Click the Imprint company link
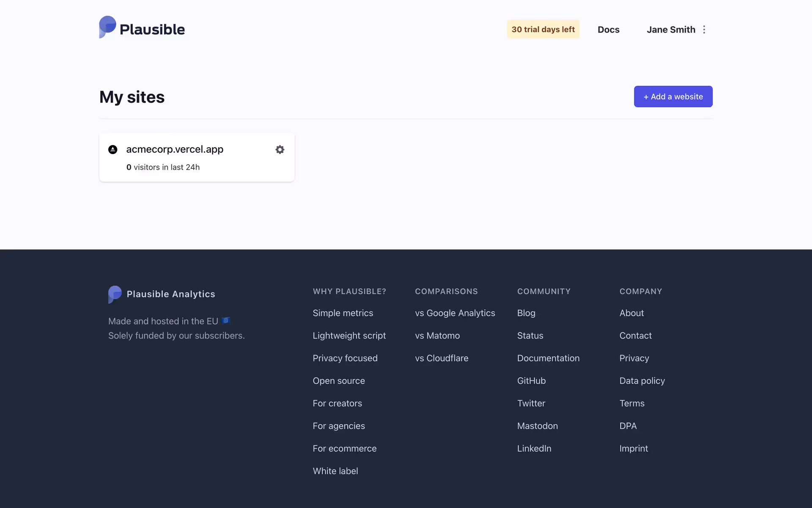The image size is (812, 508). 633,448
